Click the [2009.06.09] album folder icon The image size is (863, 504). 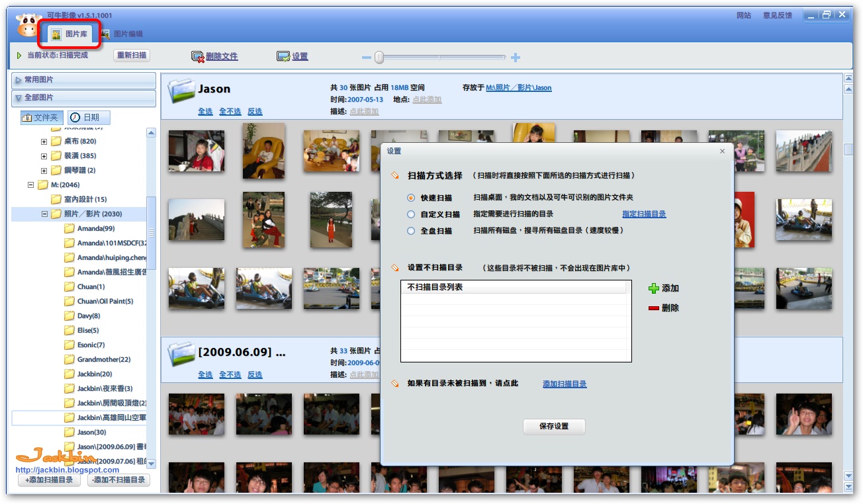point(181,355)
